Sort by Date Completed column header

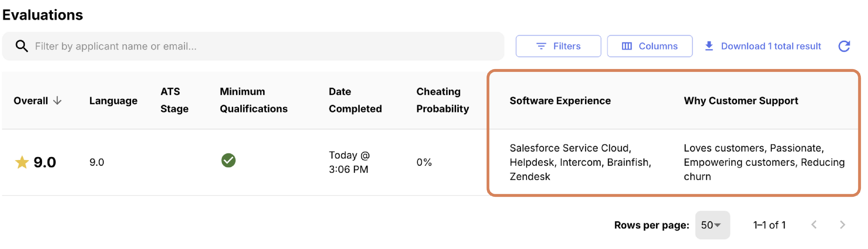[355, 100]
